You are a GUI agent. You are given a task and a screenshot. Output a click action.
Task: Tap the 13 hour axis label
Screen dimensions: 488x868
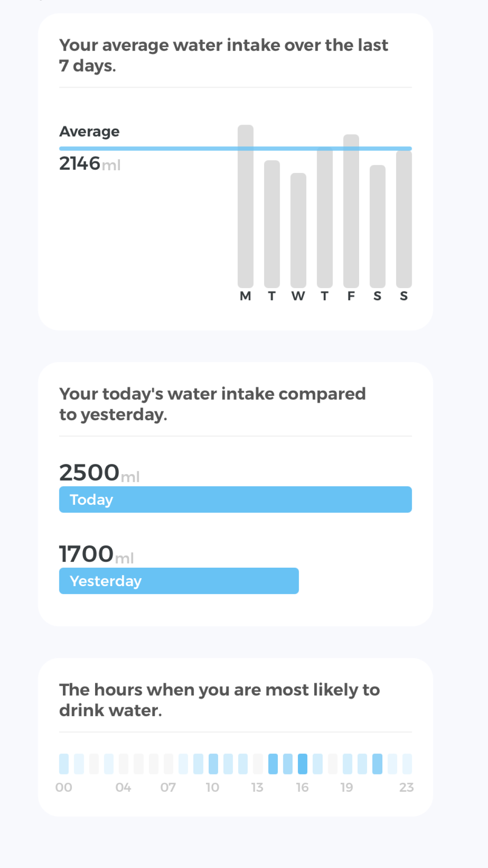(x=257, y=787)
